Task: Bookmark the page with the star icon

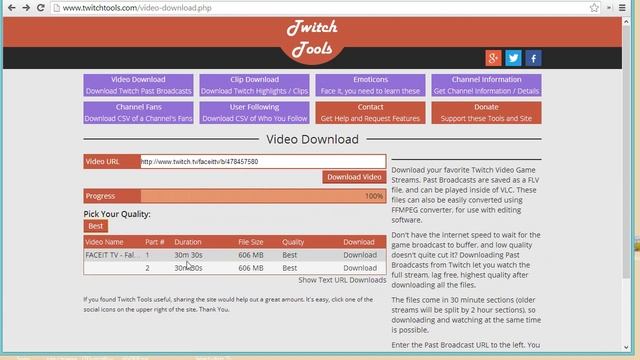Action: coord(594,8)
